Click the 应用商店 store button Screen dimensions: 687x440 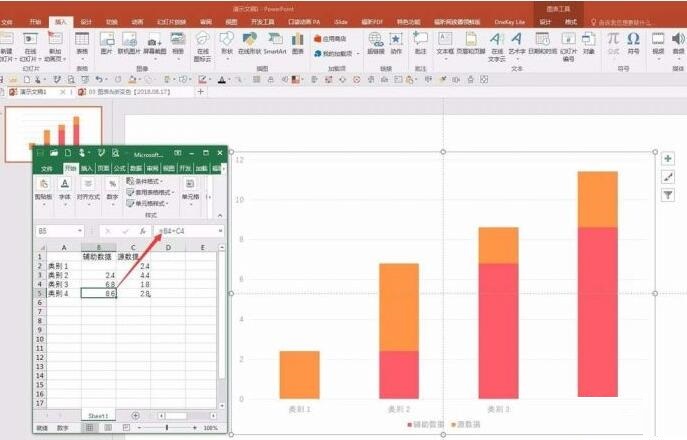[x=330, y=39]
